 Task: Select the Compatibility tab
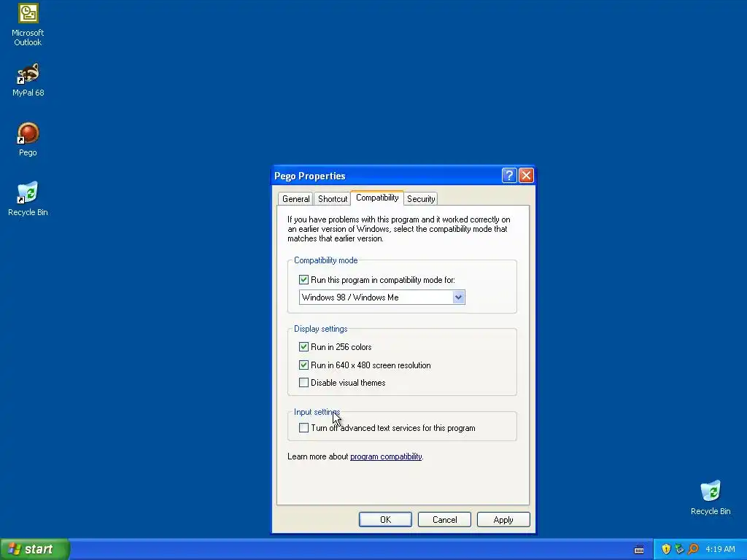point(377,198)
